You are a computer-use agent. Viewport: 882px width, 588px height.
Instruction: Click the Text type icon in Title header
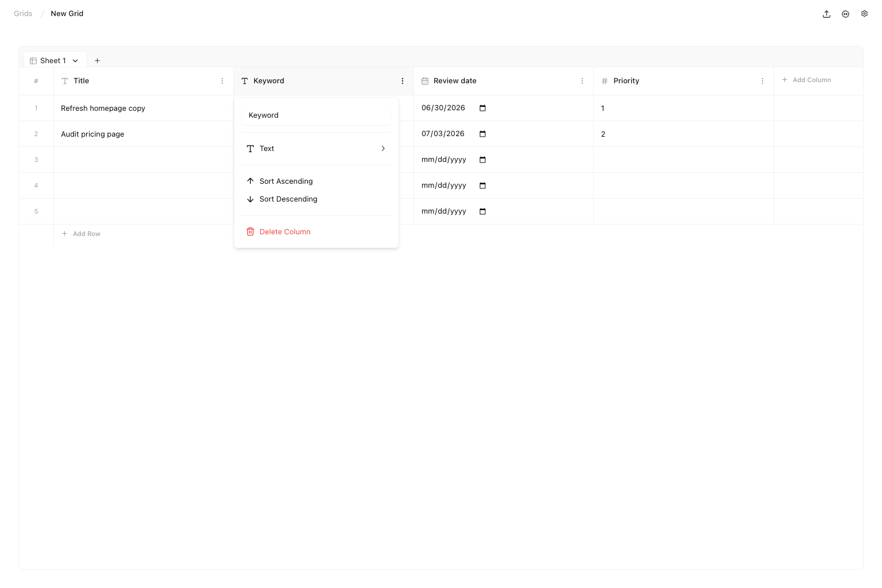tap(65, 81)
